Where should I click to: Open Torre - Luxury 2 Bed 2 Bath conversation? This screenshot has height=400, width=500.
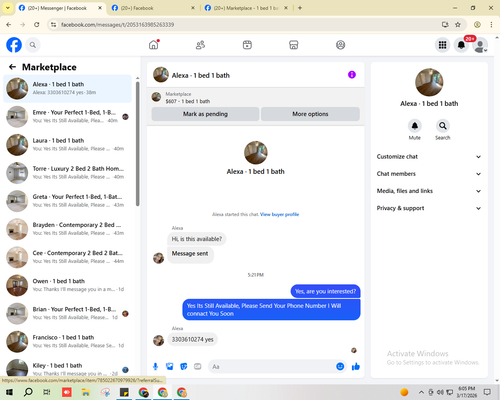[67, 173]
